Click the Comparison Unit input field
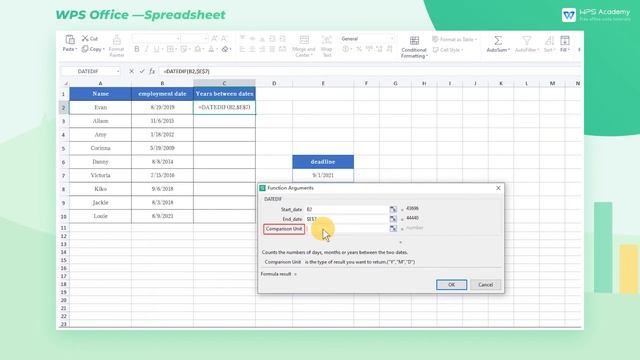The height and width of the screenshot is (360, 640). [347, 229]
